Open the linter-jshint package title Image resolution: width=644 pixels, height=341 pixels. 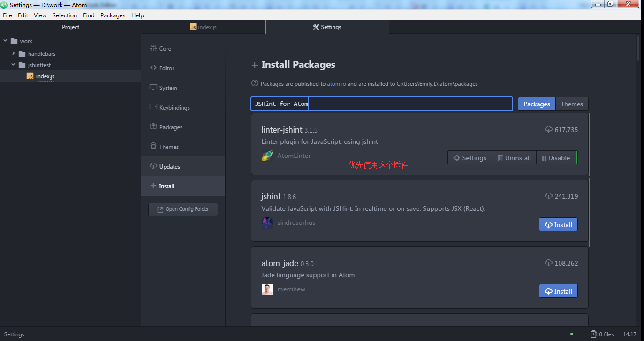281,130
